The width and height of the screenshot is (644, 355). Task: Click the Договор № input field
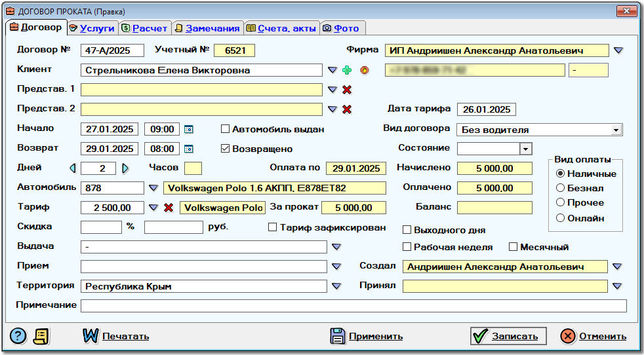113,50
